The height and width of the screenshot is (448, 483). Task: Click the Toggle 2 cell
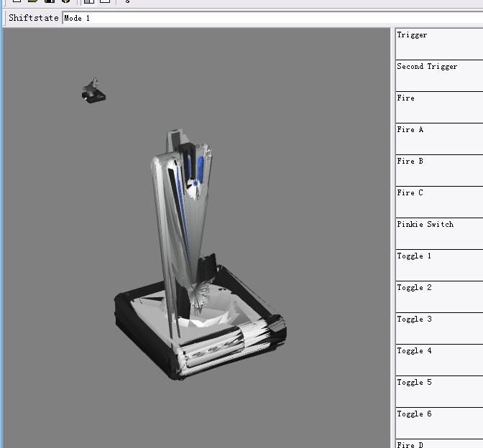(x=438, y=296)
